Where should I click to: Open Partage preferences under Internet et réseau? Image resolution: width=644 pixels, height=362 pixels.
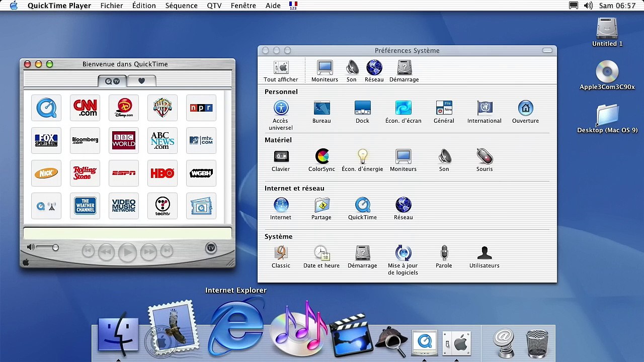tap(321, 208)
